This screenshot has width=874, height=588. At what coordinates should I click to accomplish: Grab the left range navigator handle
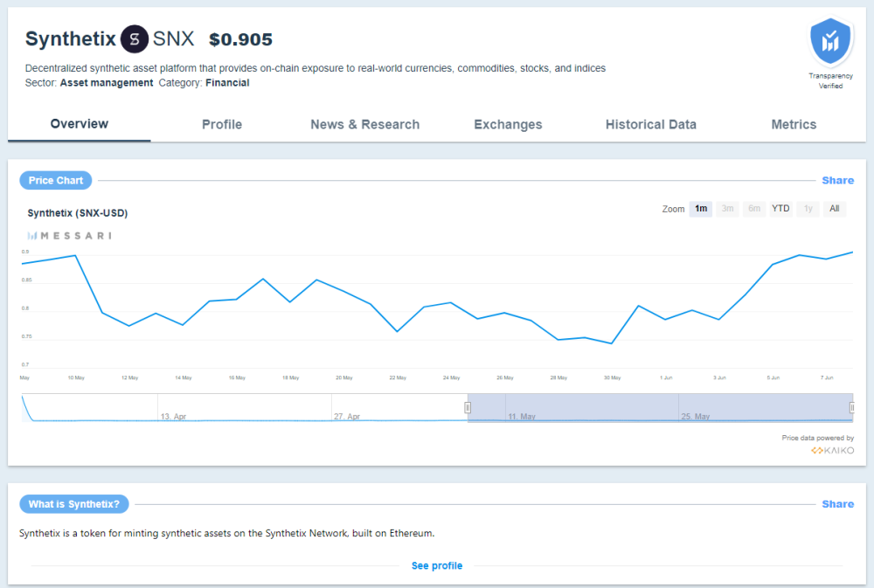(x=468, y=408)
